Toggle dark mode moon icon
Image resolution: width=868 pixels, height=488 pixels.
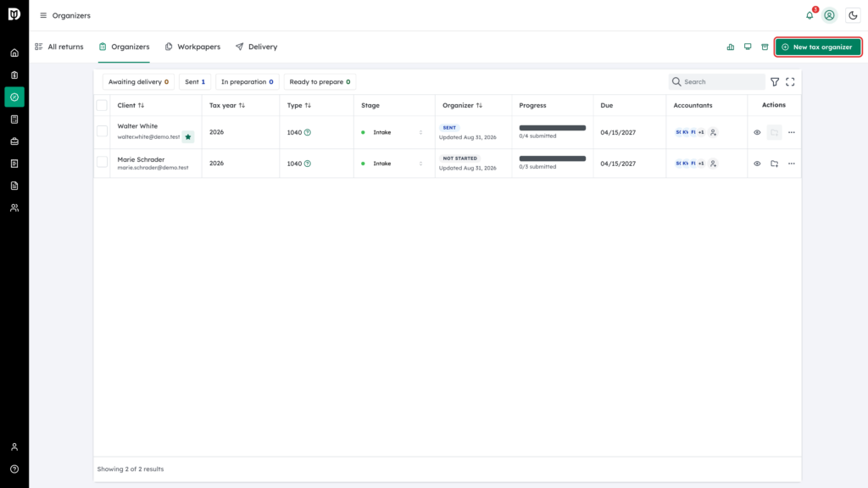[x=853, y=15]
